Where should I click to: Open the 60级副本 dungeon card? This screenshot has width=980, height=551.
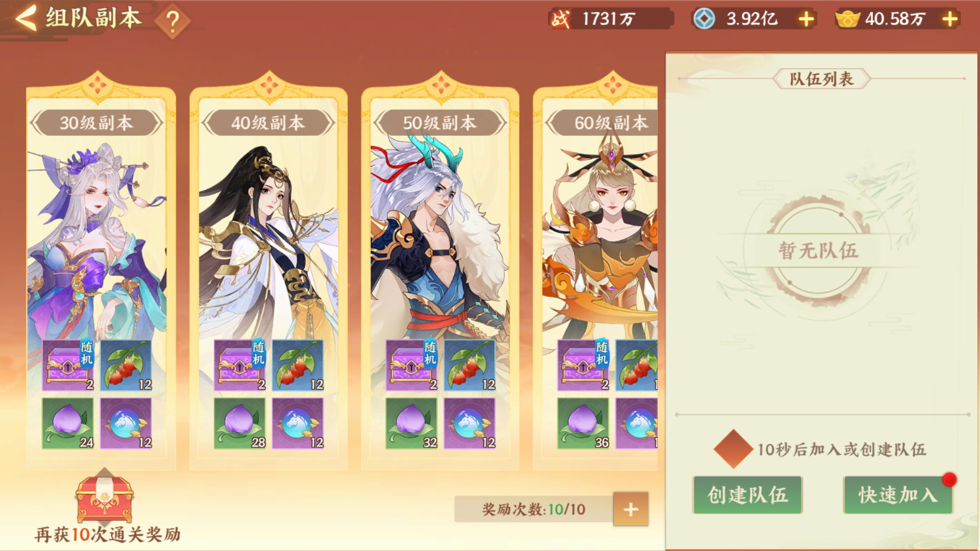pos(596,278)
